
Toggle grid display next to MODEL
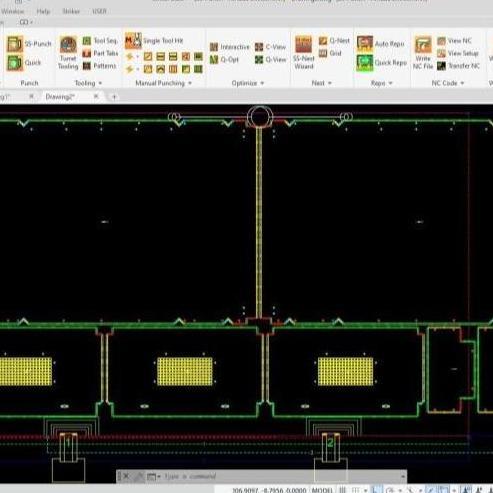[343, 490]
